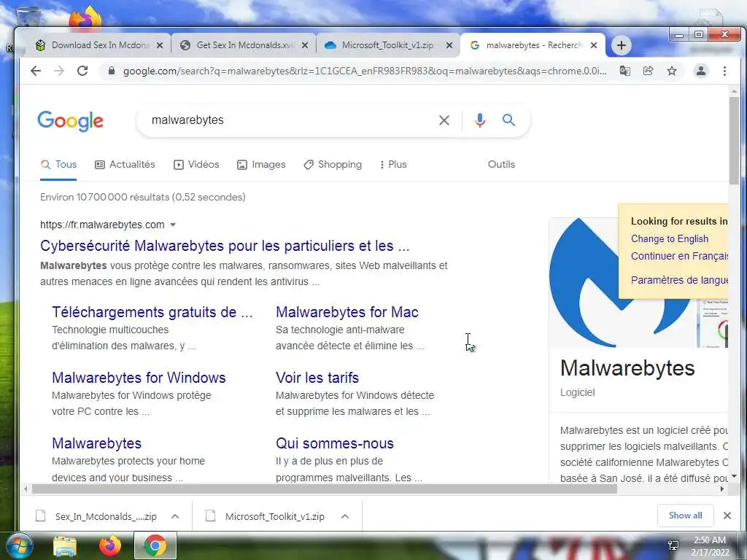This screenshot has height=560, width=747.
Task: Open Paramètres de langue link
Action: [x=679, y=280]
